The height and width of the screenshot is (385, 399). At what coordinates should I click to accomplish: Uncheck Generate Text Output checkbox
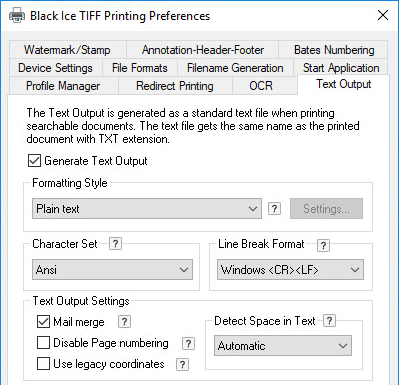(34, 161)
